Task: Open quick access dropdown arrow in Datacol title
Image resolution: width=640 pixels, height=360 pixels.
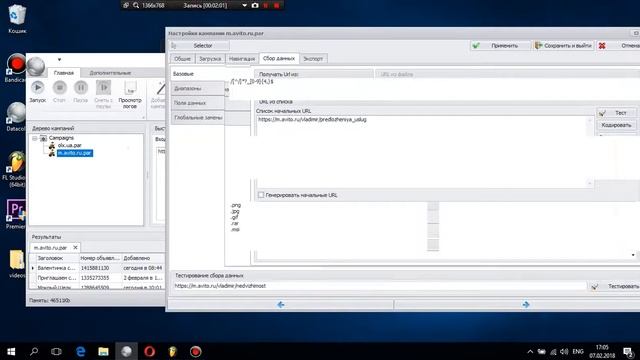Action: pyautogui.click(x=59, y=60)
